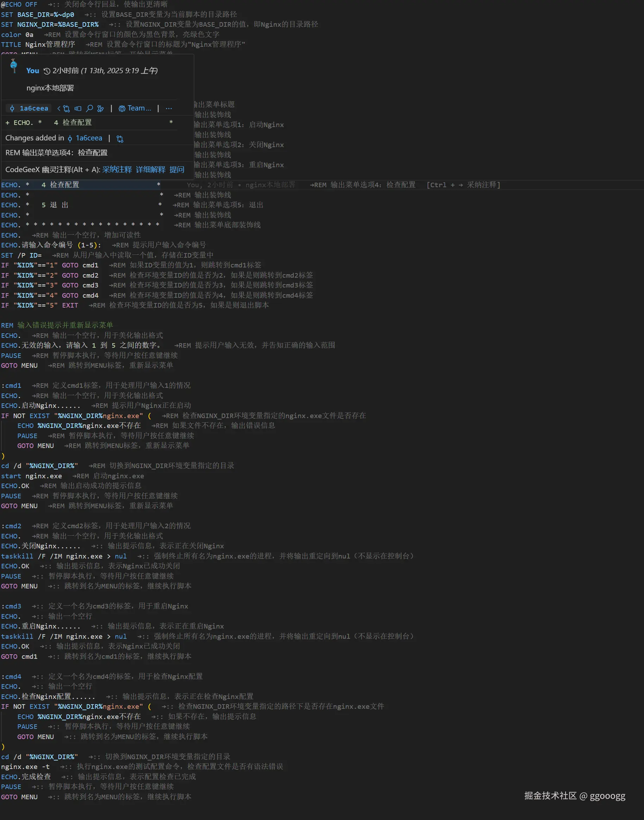644x820 pixels.
Task: Click the ':cmd4' label
Action: tap(11, 677)
